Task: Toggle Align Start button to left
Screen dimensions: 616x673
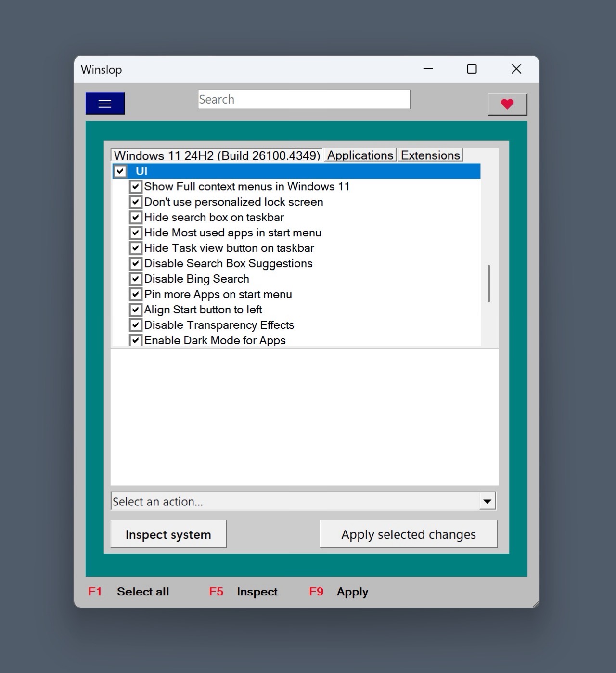Action: click(x=136, y=310)
